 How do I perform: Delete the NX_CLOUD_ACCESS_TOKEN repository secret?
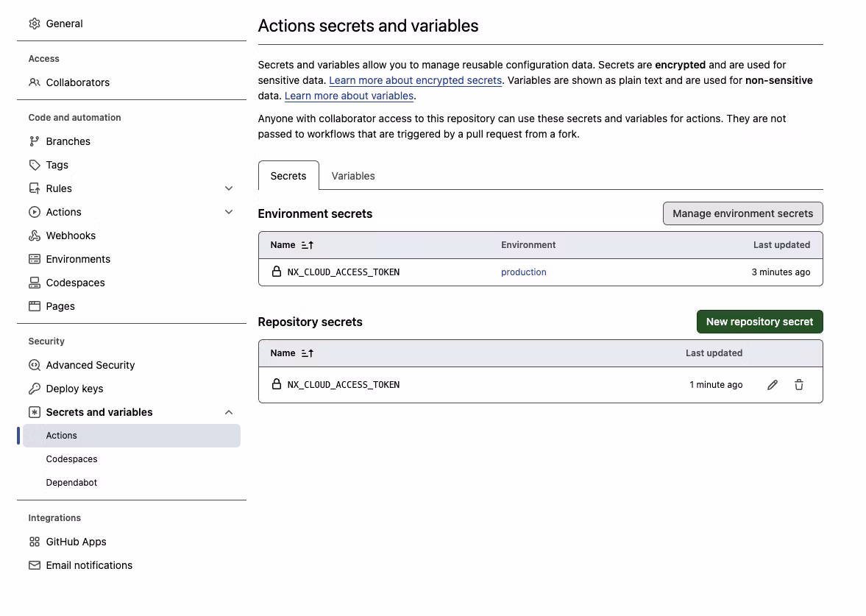click(799, 384)
